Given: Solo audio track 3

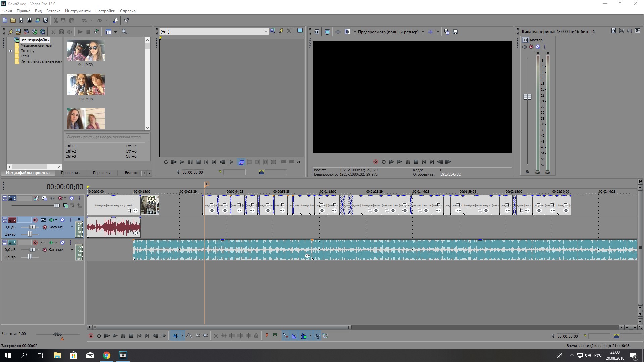Looking at the screenshot, I should (x=70, y=243).
